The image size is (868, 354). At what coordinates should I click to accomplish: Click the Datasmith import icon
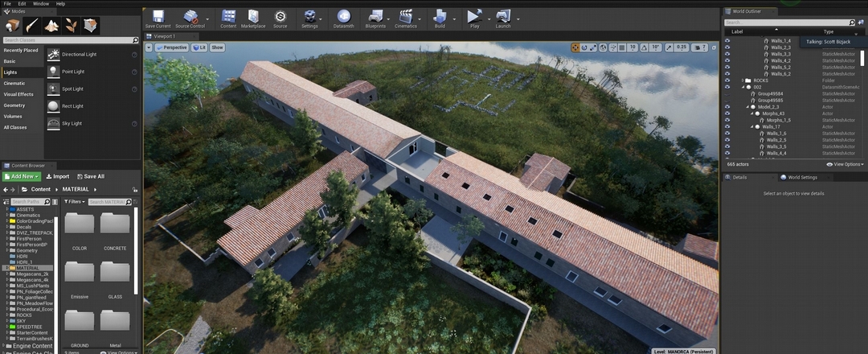(x=343, y=16)
